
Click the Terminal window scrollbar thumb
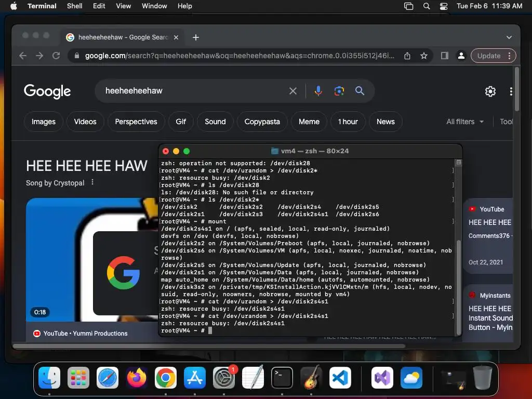(459, 287)
